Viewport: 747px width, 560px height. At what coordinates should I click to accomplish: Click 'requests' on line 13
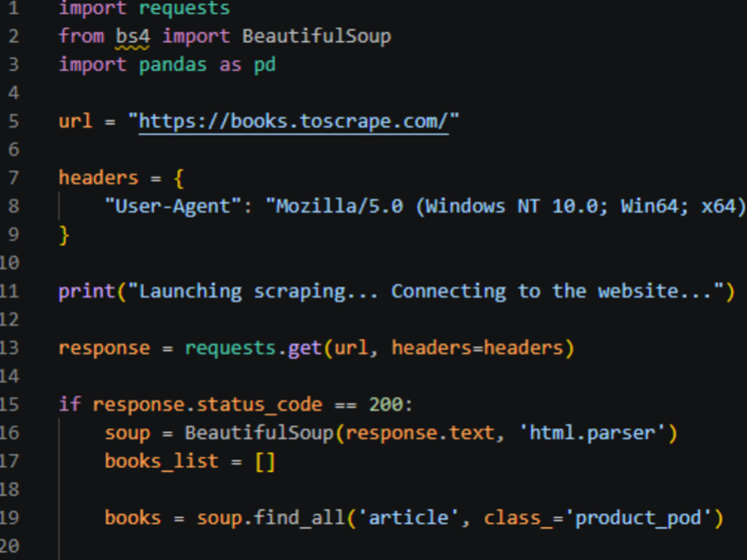[230, 348]
